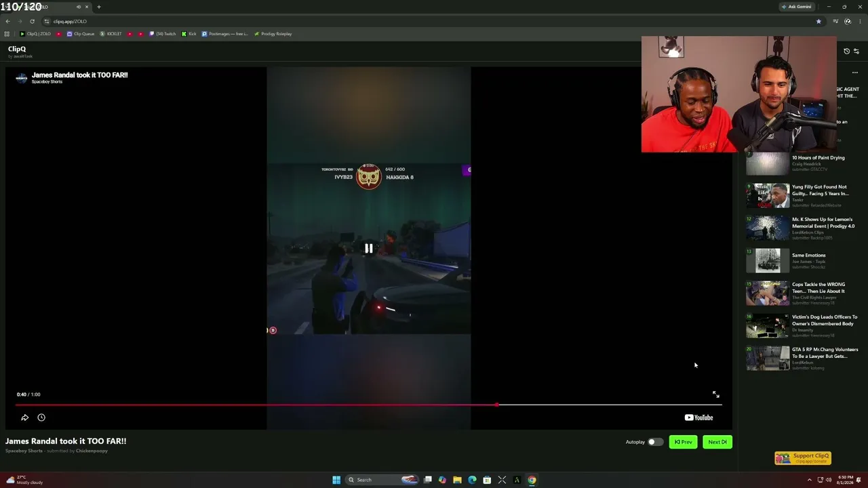This screenshot has height=488, width=868.
Task: Open the Chrome apps grid icon
Action: pyautogui.click(x=7, y=34)
